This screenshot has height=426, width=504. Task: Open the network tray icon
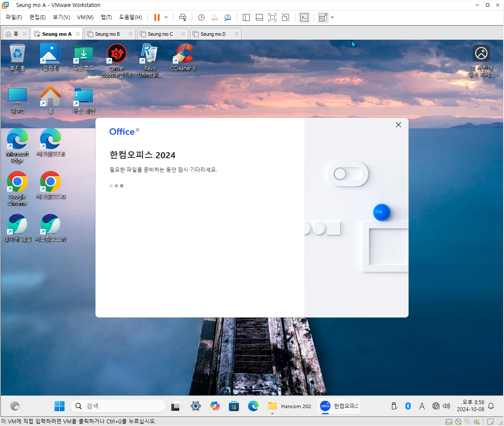pos(436,406)
